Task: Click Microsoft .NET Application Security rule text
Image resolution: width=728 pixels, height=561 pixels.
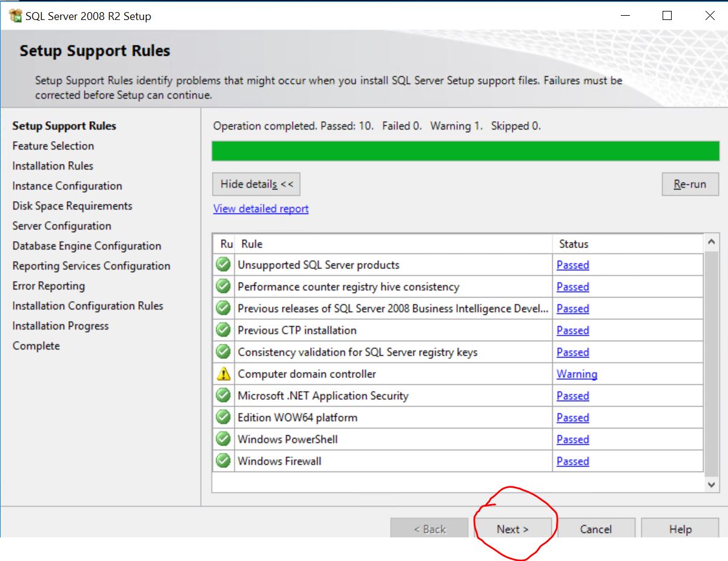Action: pos(323,396)
